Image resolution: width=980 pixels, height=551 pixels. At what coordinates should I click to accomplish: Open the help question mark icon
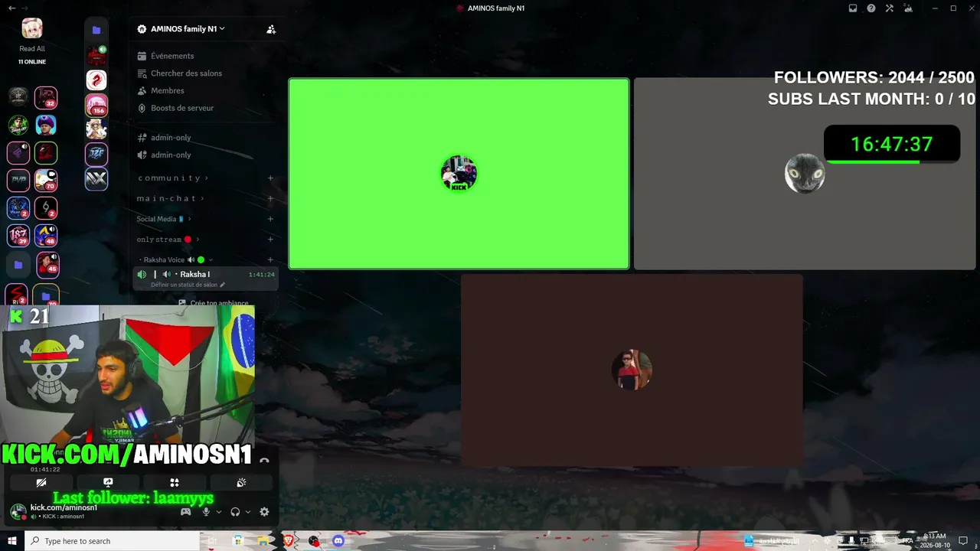[871, 8]
